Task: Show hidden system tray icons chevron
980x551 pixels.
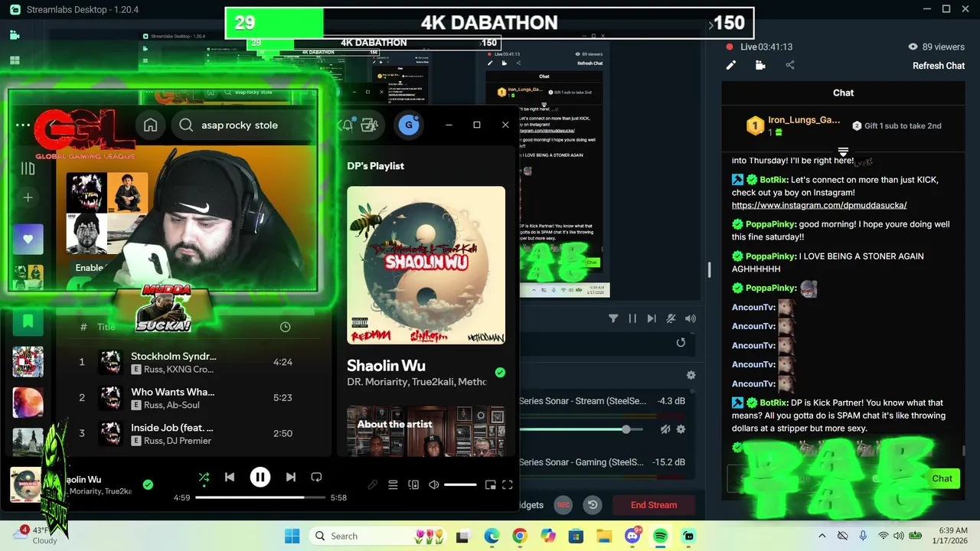Action: click(822, 536)
